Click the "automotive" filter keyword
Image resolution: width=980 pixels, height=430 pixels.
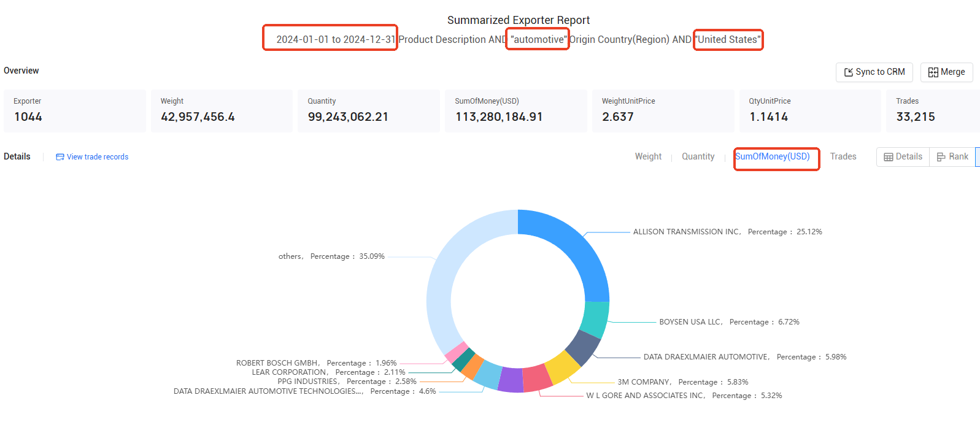[x=539, y=39]
